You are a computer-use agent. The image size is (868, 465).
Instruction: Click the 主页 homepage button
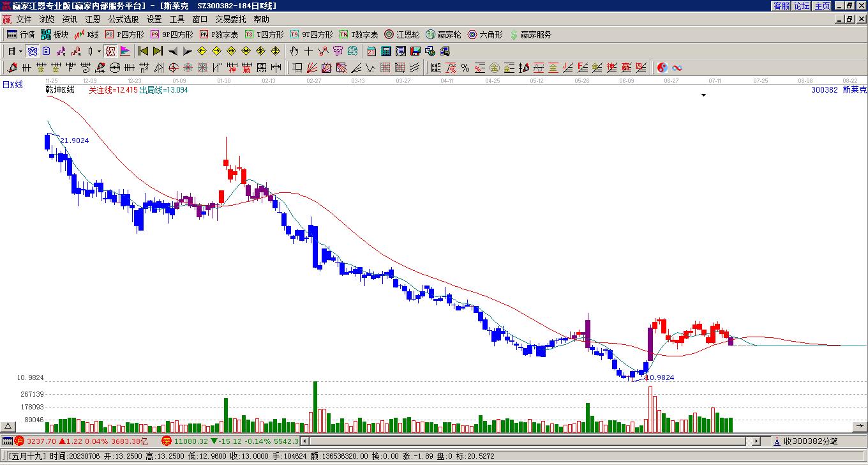(x=822, y=6)
